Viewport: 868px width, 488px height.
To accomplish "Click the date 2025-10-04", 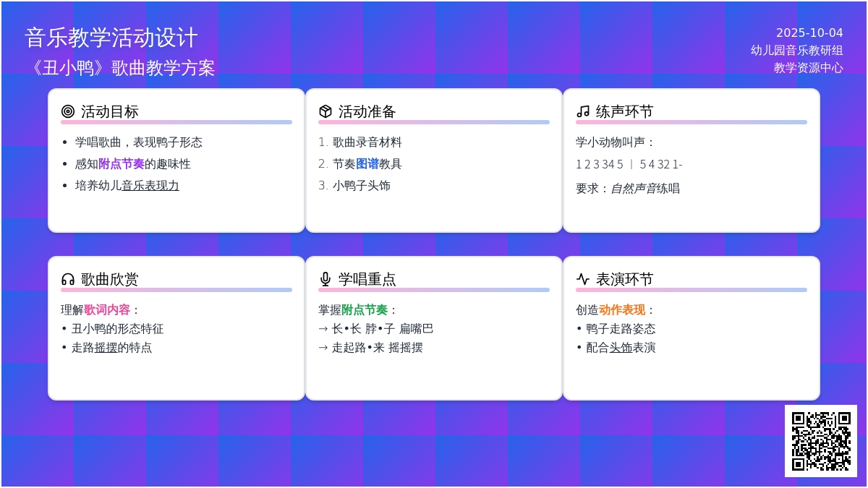I will tap(809, 33).
